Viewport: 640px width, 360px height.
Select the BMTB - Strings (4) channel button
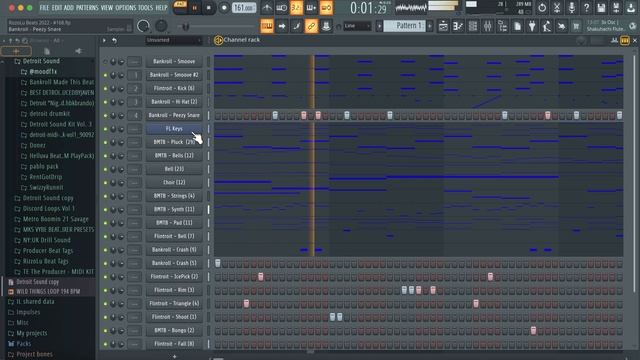[x=174, y=196]
